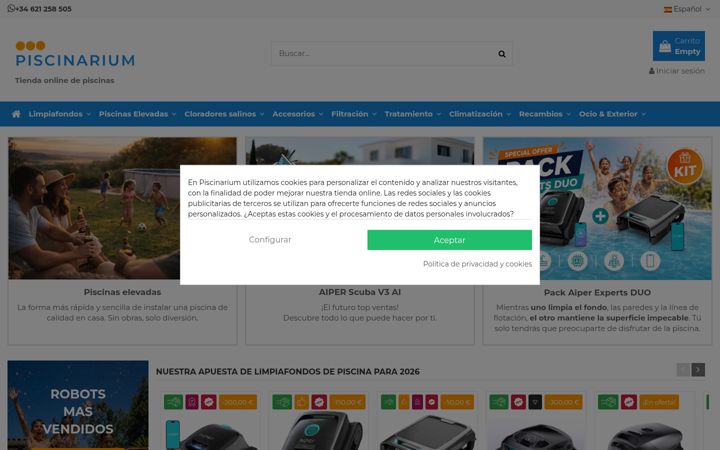Click green shipping badge on -200,00 € product
The height and width of the screenshot is (450, 720).
coord(174,402)
